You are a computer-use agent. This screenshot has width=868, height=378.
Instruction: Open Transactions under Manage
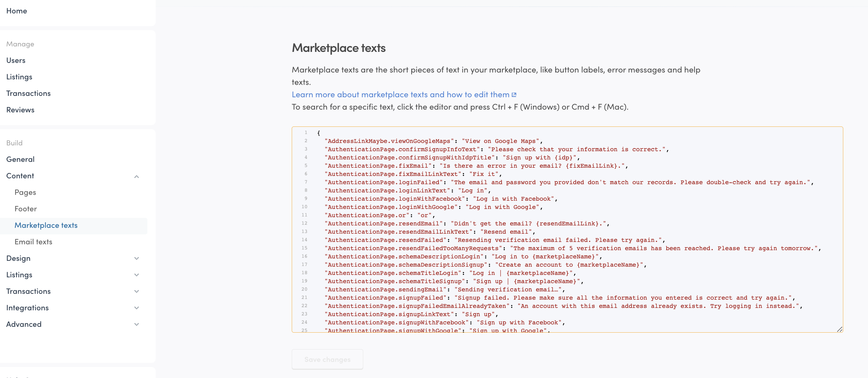[x=29, y=93]
